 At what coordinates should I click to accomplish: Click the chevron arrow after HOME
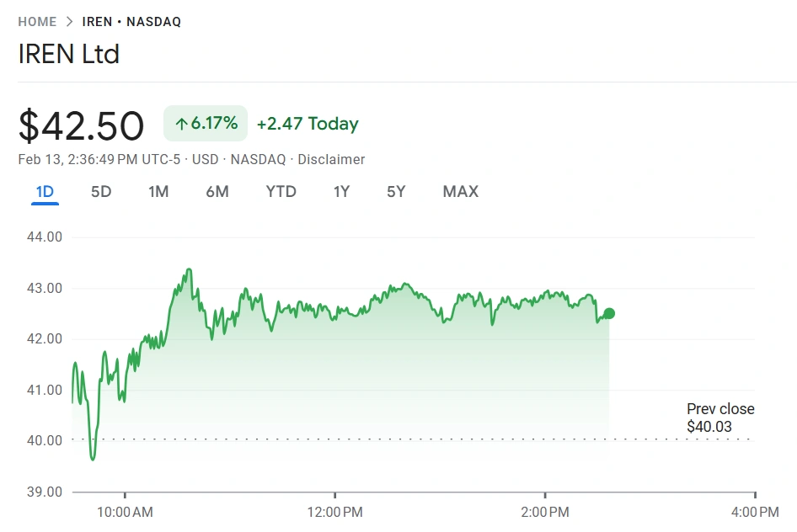click(70, 22)
